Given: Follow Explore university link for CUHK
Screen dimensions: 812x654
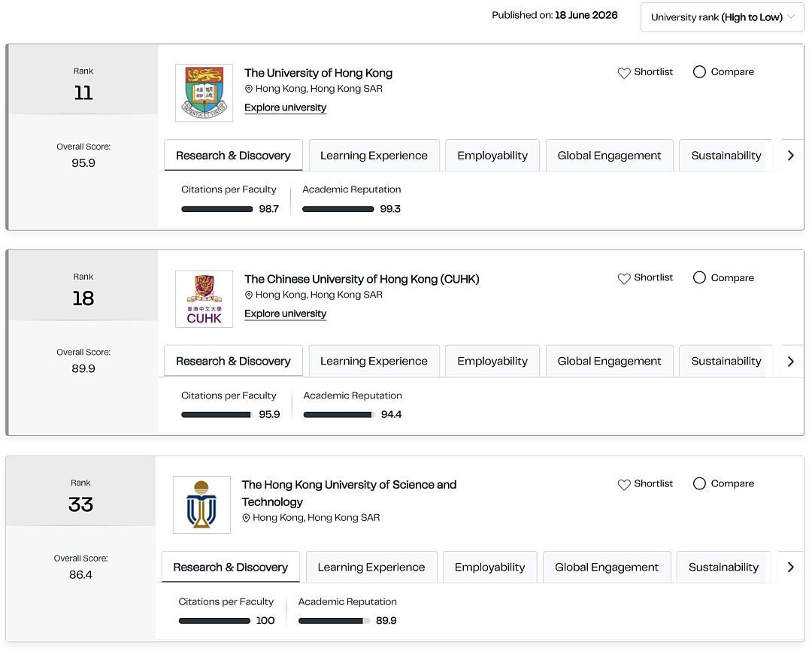Looking at the screenshot, I should [x=286, y=313].
